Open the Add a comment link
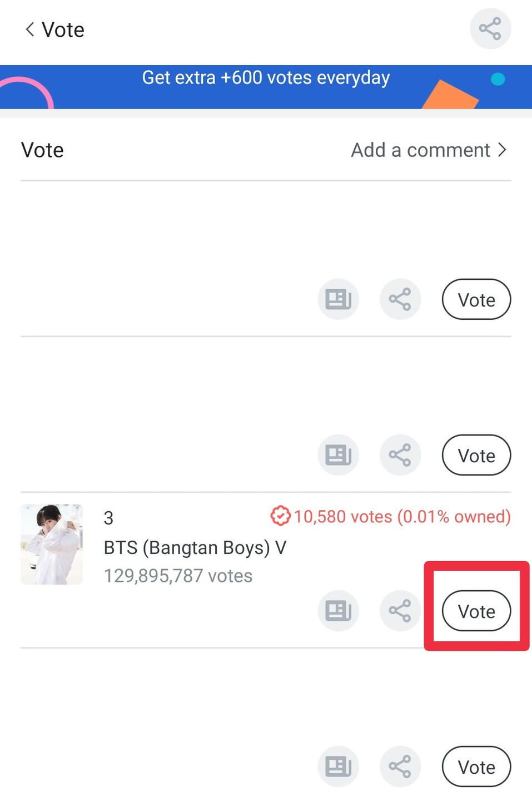 420,150
